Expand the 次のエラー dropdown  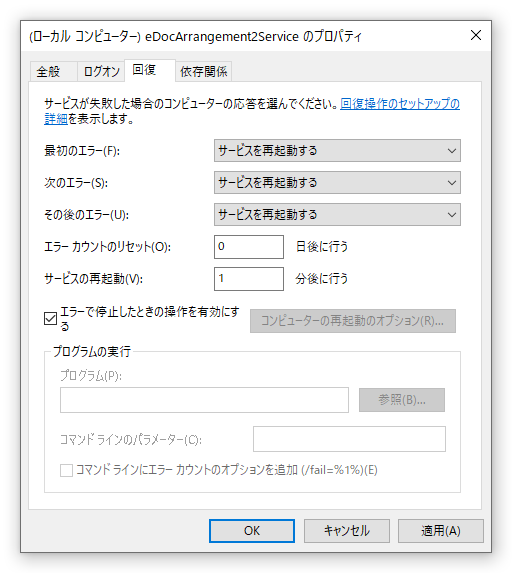[x=337, y=182]
